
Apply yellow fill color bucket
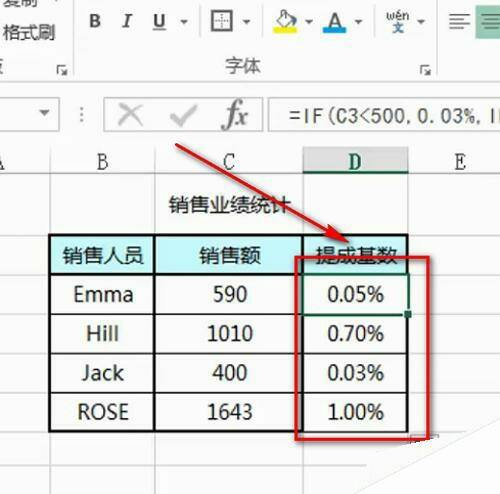[x=285, y=22]
